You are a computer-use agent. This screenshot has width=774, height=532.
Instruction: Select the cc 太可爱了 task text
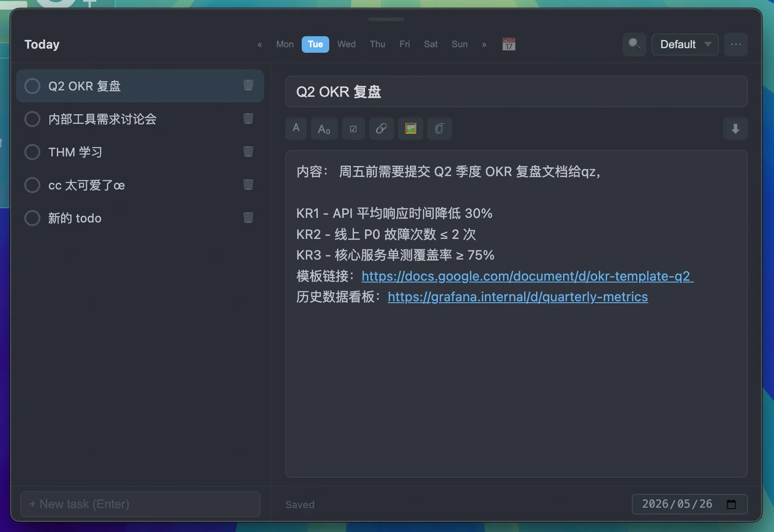click(87, 185)
